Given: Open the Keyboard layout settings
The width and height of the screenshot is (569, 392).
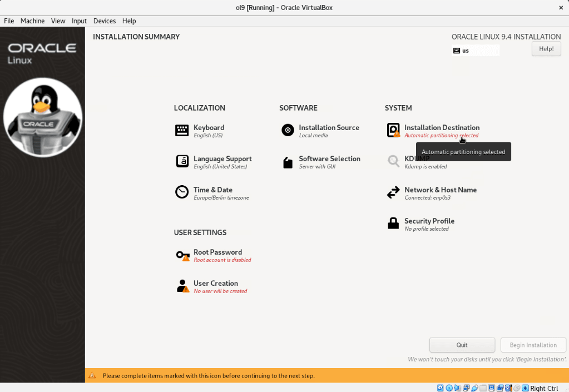Looking at the screenshot, I should (x=209, y=131).
